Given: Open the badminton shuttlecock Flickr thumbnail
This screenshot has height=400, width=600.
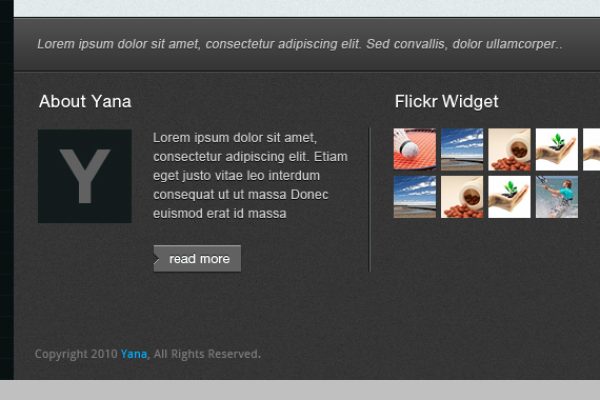Looking at the screenshot, I should [415, 149].
